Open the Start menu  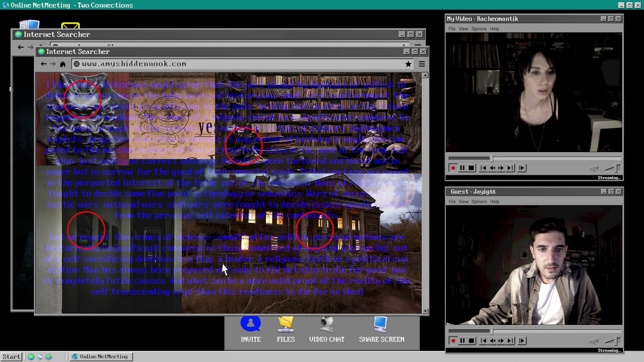click(11, 357)
